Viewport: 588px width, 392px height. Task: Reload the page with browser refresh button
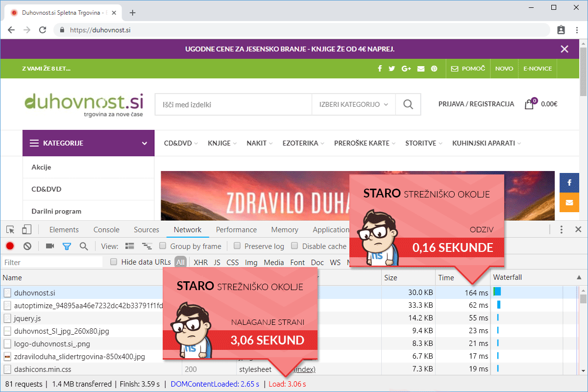click(x=43, y=30)
